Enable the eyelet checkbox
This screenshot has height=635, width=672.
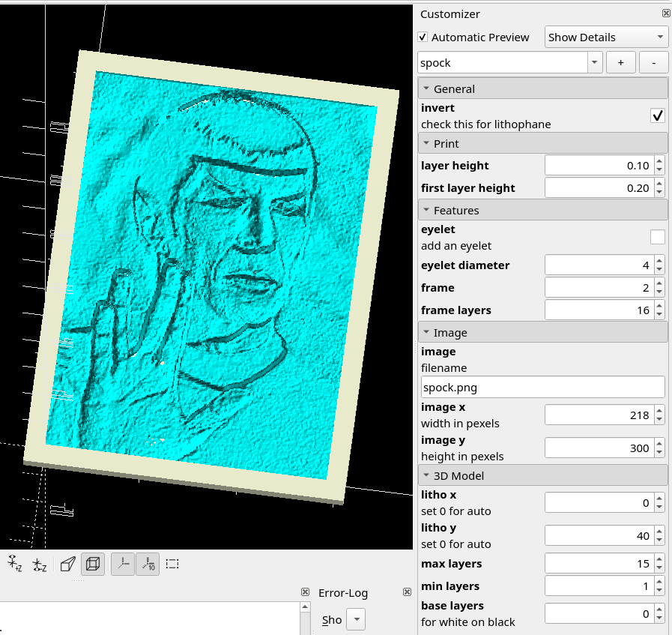[657, 237]
